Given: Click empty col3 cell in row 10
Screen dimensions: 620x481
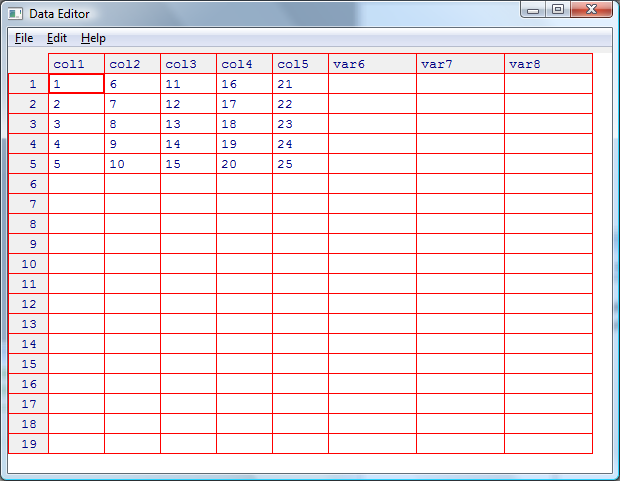Looking at the screenshot, I should tap(188, 263).
